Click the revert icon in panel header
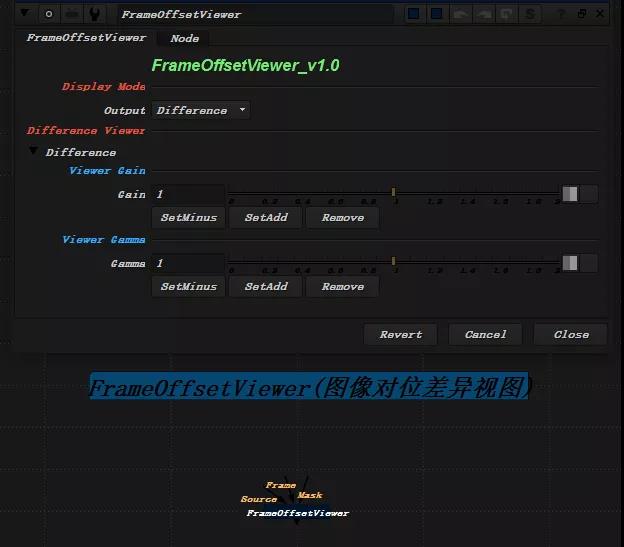This screenshot has width=624, height=547. click(507, 14)
